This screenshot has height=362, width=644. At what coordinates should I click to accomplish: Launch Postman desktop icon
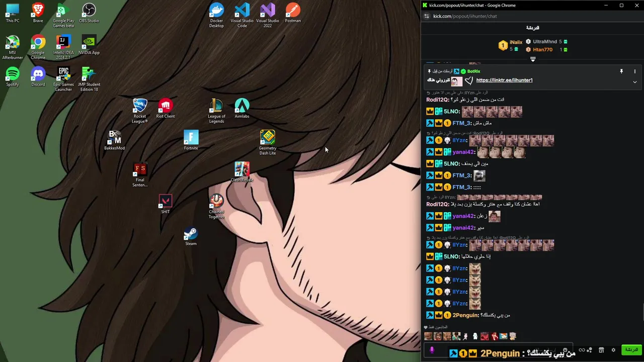click(x=293, y=13)
